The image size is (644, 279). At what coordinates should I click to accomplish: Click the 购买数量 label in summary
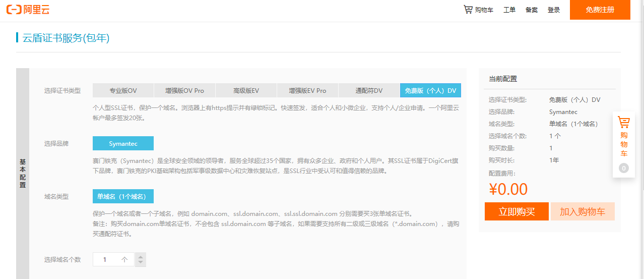[x=502, y=148]
